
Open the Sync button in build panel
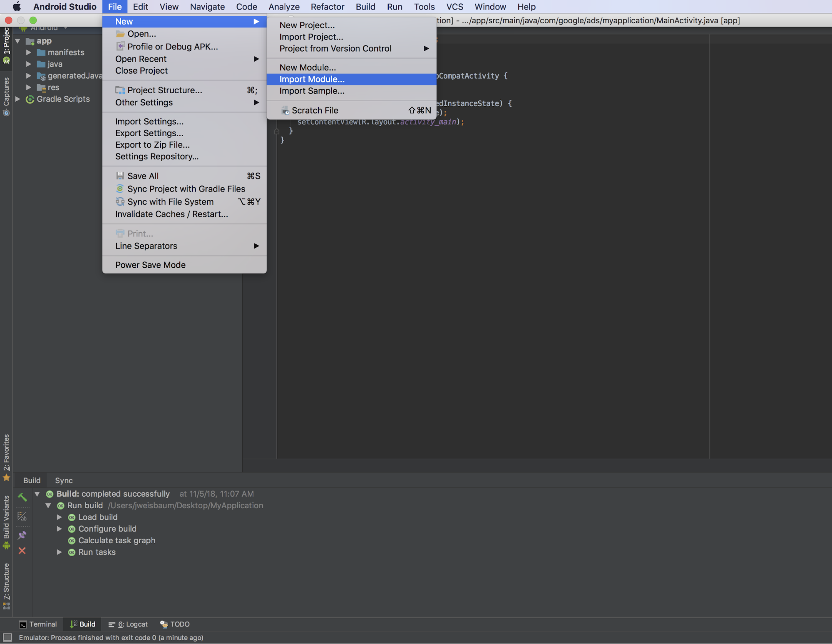click(64, 480)
